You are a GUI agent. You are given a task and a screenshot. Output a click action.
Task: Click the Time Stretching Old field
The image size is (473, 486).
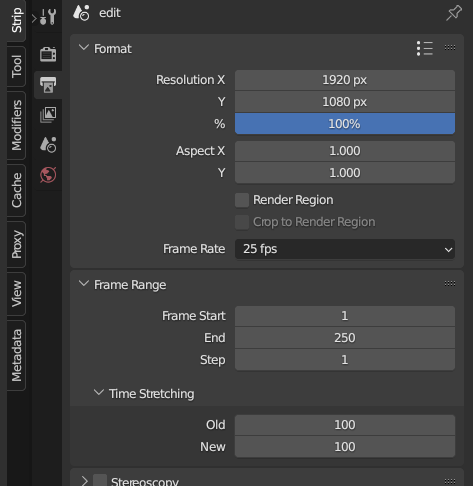tap(345, 425)
